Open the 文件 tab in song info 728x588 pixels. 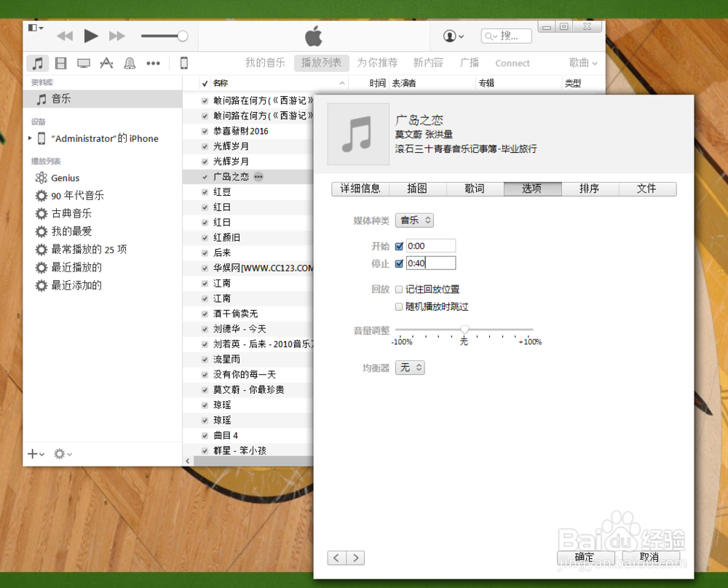pos(646,188)
